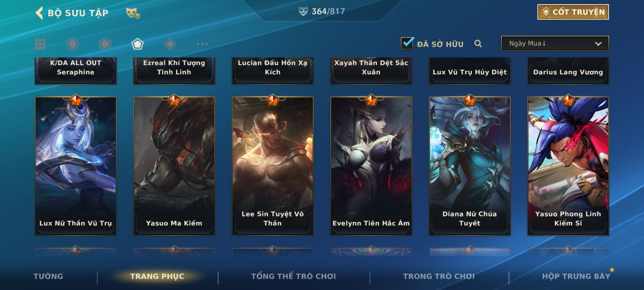This screenshot has width=644, height=290.
Task: Click the Cốt Truyện button
Action: point(573,12)
